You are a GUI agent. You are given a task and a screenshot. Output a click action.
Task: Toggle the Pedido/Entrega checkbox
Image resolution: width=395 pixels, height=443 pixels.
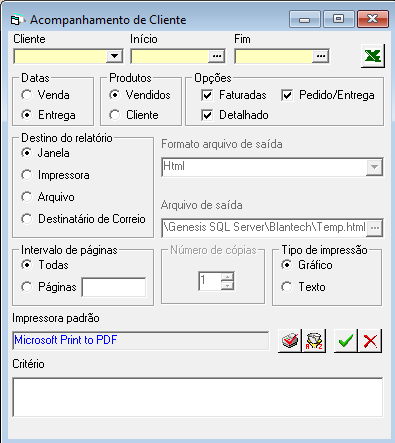pyautogui.click(x=287, y=95)
